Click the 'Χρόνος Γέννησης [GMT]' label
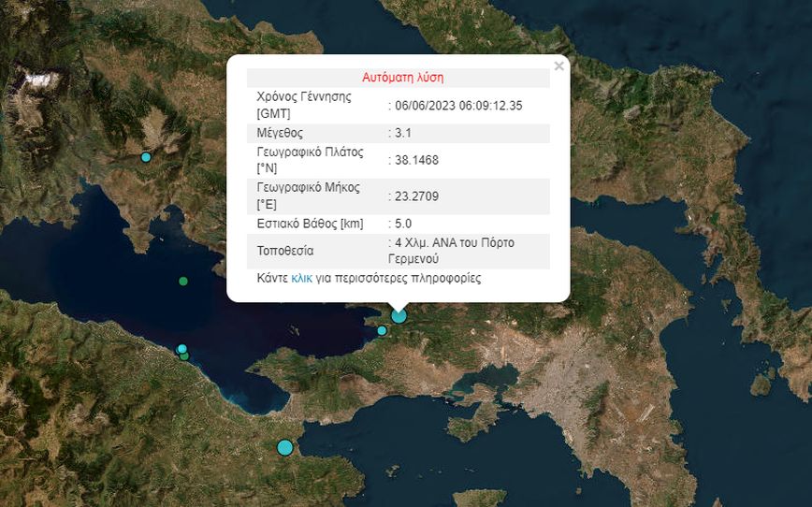The image size is (812, 507). (x=304, y=105)
